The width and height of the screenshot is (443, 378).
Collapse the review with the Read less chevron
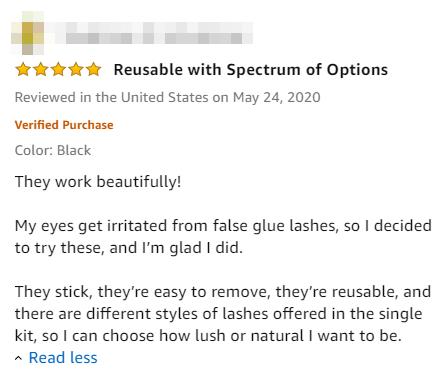click(19, 358)
